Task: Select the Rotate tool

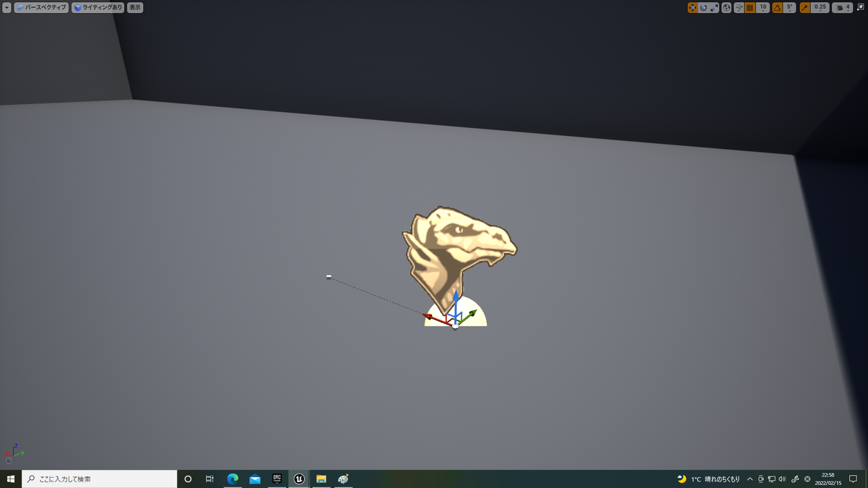Action: 704,7
